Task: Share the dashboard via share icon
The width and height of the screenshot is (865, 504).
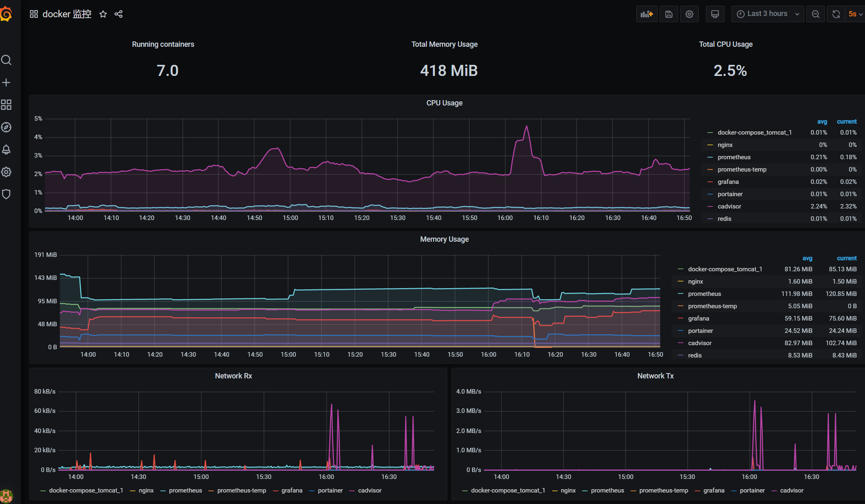Action: [119, 14]
